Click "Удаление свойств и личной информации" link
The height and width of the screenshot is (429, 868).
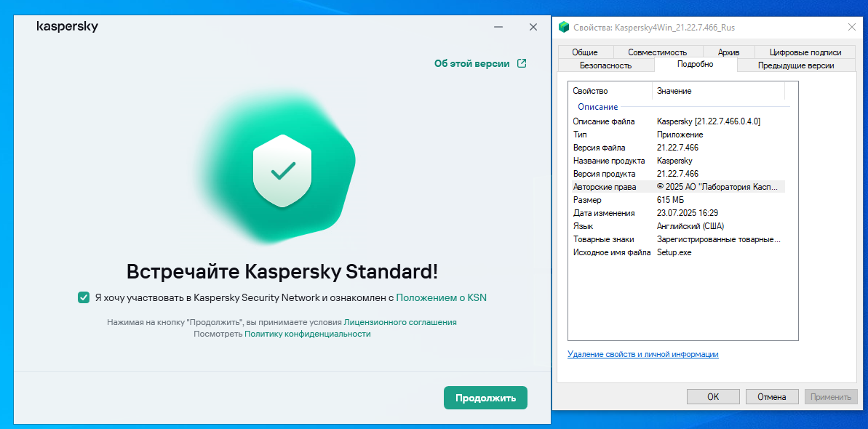tap(643, 354)
